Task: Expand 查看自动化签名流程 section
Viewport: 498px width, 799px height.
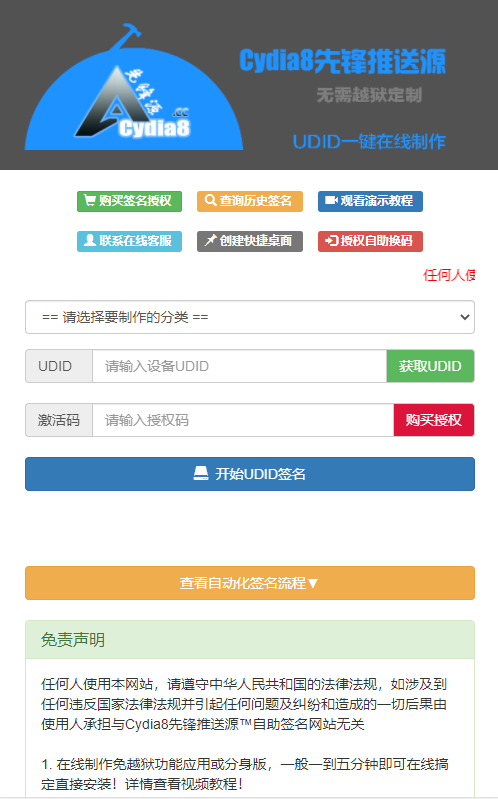Action: click(x=250, y=583)
